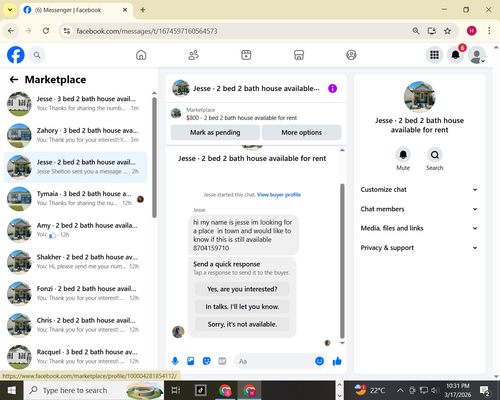Screen dimensions: 500x400
Task: Open Windows notification center icon
Action: coord(485,390)
